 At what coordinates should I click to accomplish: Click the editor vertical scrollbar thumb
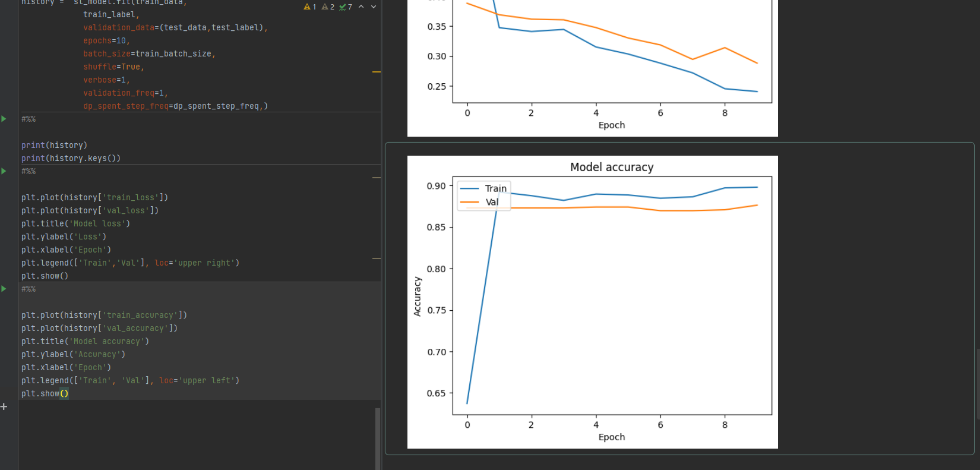(x=378, y=439)
